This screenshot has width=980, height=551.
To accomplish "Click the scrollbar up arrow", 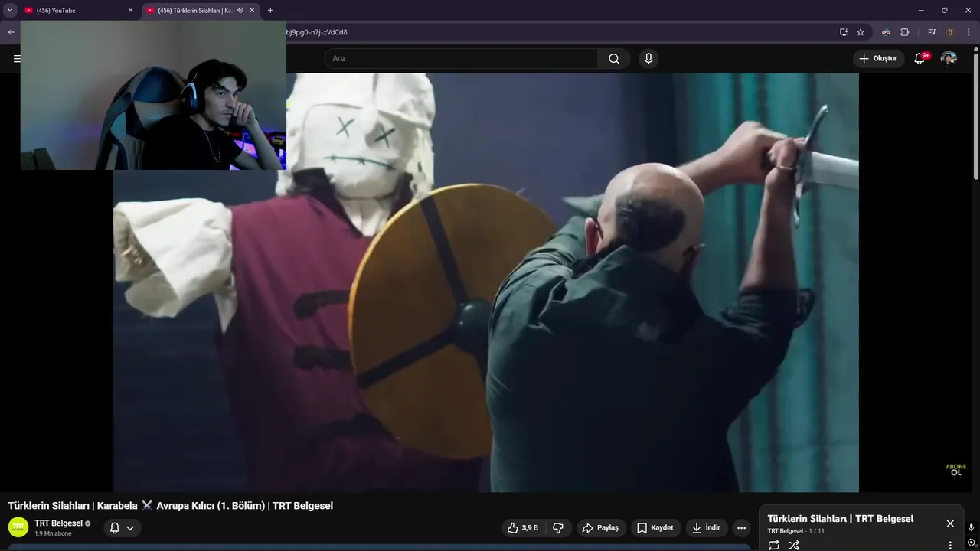I will pyautogui.click(x=975, y=47).
